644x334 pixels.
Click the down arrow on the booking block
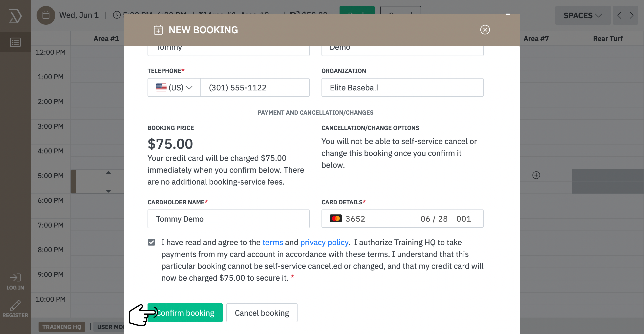click(x=108, y=191)
